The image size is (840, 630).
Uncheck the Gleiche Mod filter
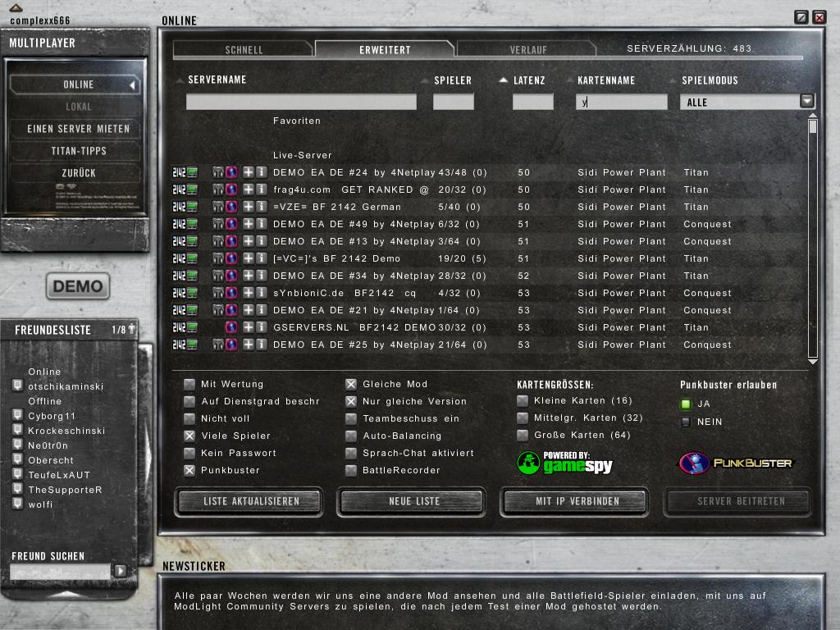tap(351, 384)
